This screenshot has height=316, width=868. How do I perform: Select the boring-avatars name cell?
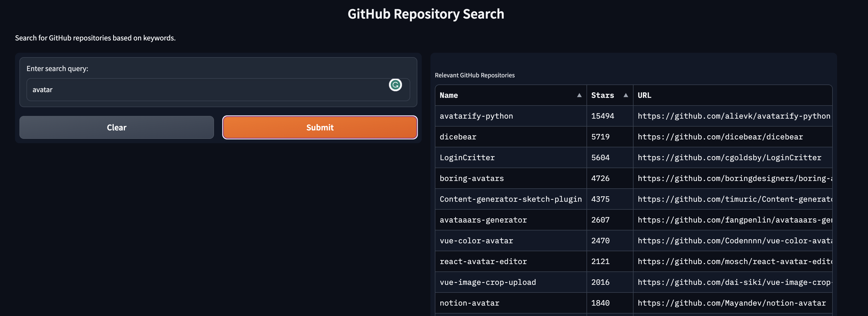511,178
